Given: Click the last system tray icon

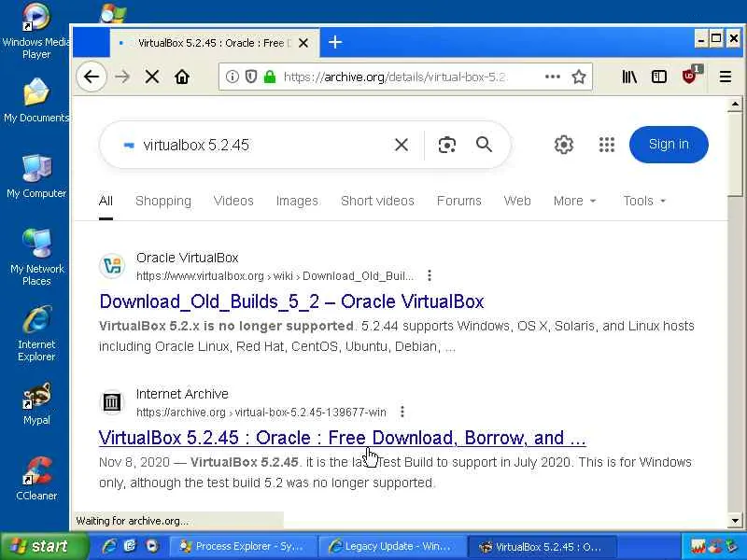Looking at the screenshot, I should click(x=732, y=546).
